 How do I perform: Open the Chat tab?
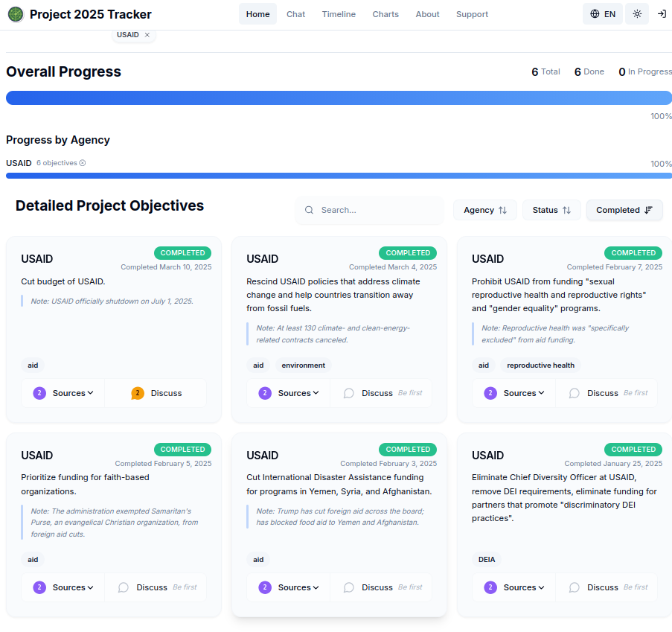(295, 13)
